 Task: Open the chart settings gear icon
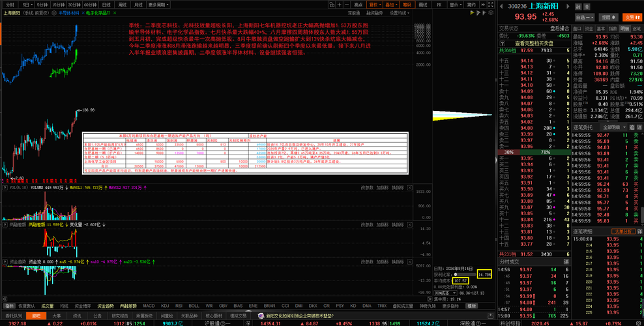point(491,13)
